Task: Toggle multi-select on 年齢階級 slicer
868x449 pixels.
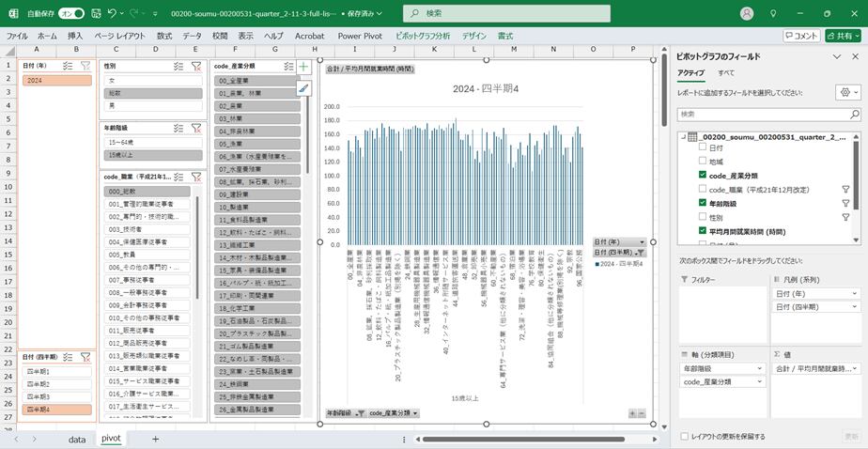Action: (178, 128)
